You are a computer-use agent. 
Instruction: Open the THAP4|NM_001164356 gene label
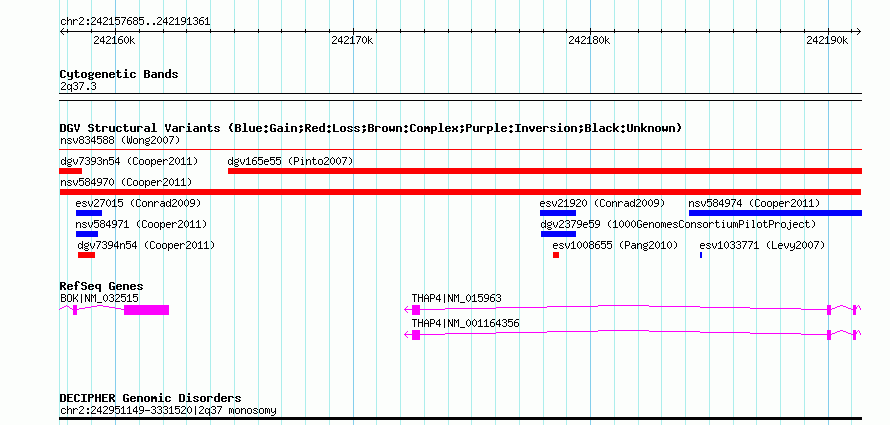pos(465,323)
